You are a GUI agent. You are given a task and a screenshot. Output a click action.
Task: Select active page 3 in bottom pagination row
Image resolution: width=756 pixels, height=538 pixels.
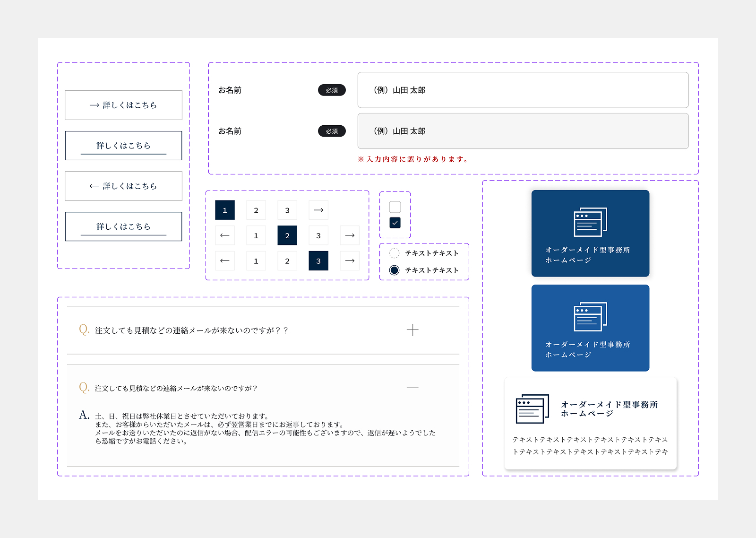(318, 261)
